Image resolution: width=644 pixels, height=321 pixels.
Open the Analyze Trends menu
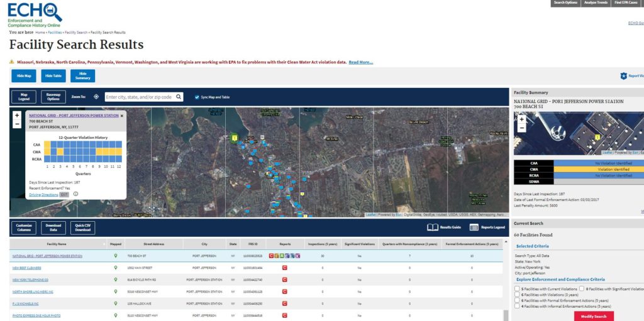tap(596, 3)
